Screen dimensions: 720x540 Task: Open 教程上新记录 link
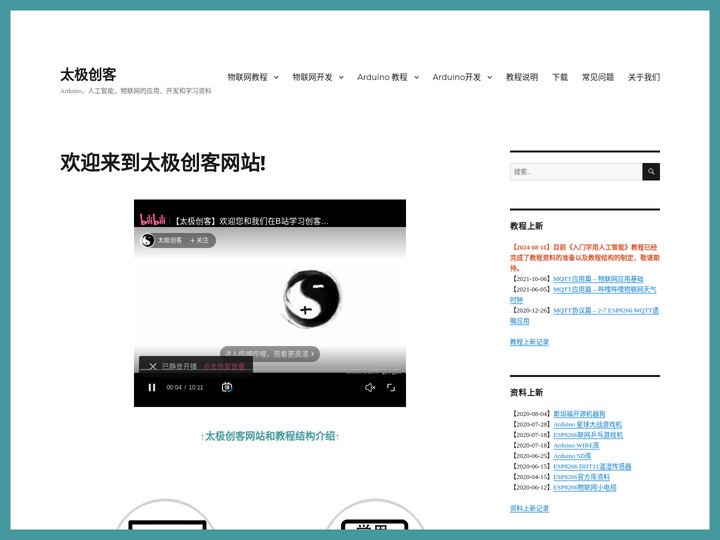529,342
